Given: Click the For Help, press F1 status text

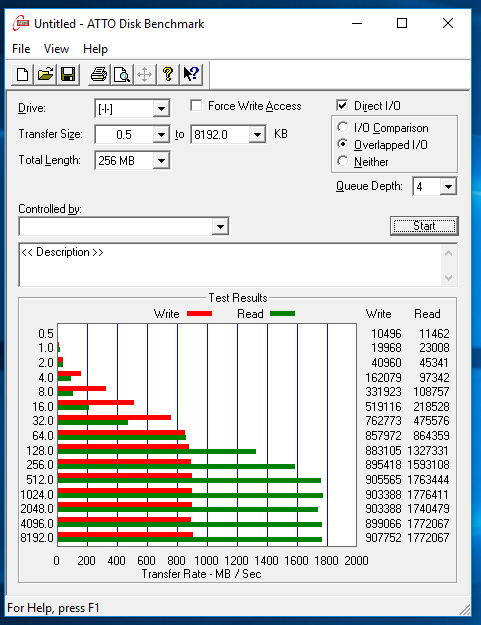Looking at the screenshot, I should 53,608.
